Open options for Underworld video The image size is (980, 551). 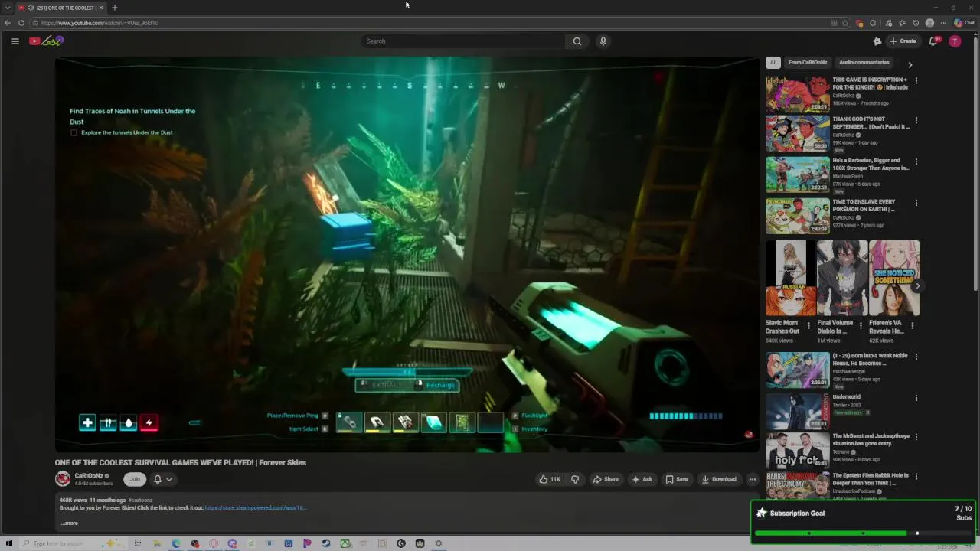[916, 398]
